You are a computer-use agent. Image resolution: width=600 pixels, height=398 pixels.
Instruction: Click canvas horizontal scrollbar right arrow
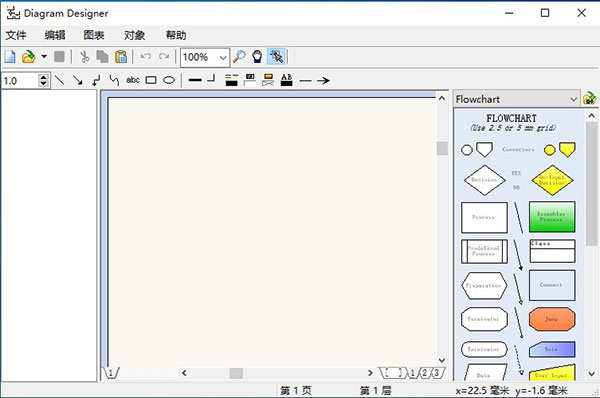pyautogui.click(x=370, y=373)
